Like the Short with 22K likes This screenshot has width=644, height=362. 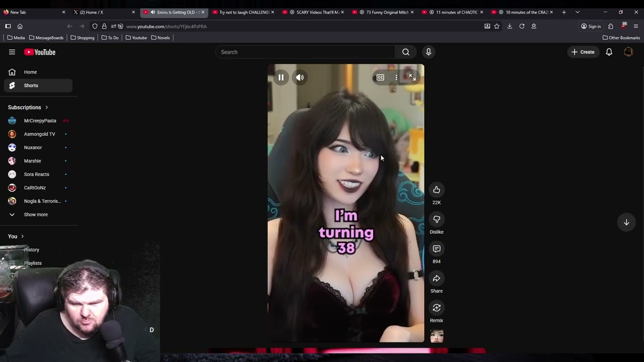click(437, 190)
